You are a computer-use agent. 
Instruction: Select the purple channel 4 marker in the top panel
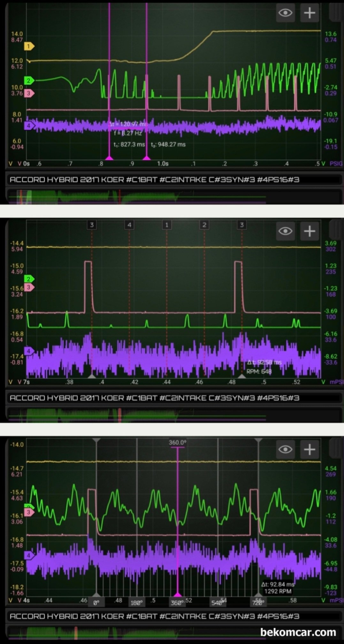(x=29, y=126)
